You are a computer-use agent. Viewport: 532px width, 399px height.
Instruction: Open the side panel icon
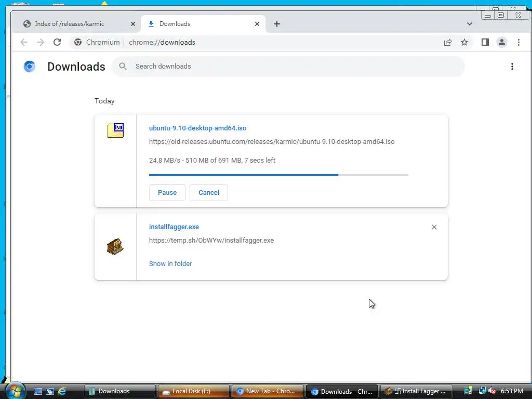485,42
